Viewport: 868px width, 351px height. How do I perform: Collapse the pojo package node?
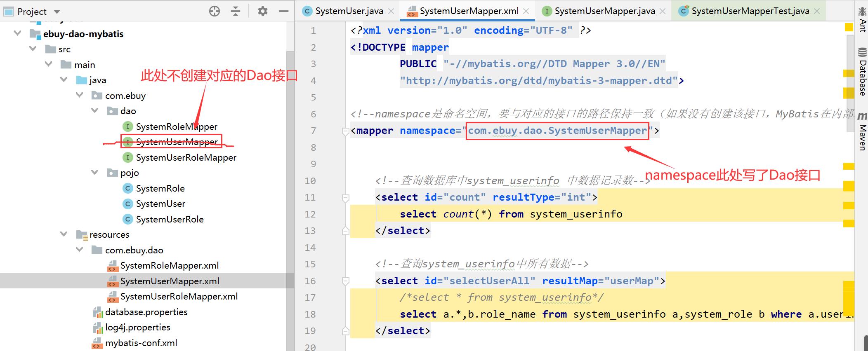pyautogui.click(x=95, y=173)
